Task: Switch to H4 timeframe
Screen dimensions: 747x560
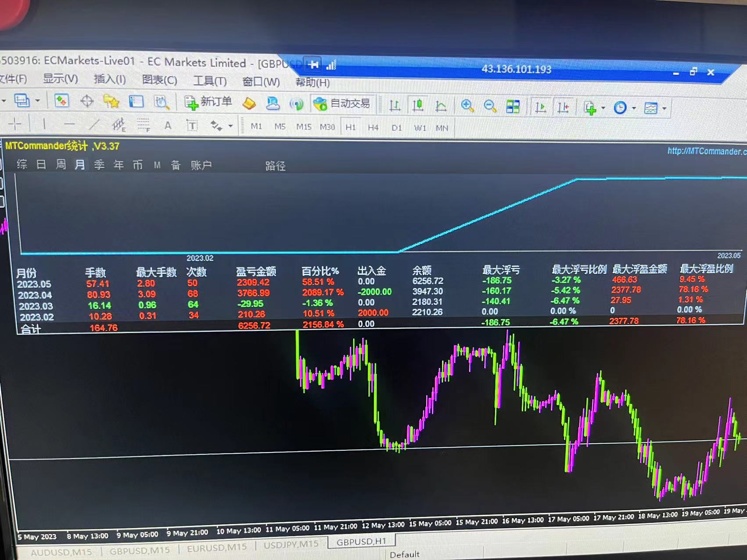Action: (x=373, y=128)
